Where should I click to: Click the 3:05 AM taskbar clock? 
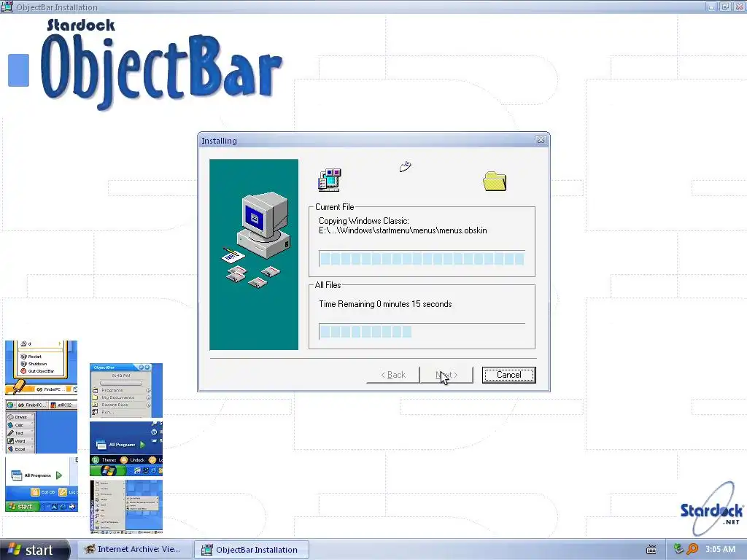(x=720, y=549)
